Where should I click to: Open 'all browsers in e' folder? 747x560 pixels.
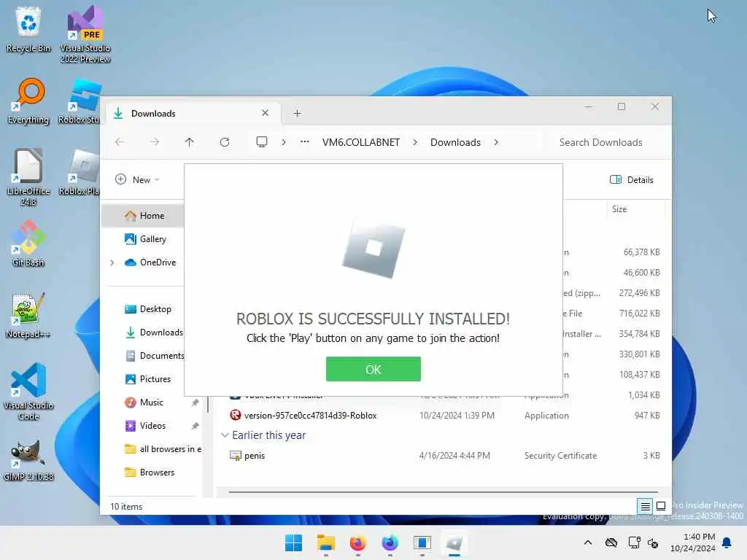163,449
